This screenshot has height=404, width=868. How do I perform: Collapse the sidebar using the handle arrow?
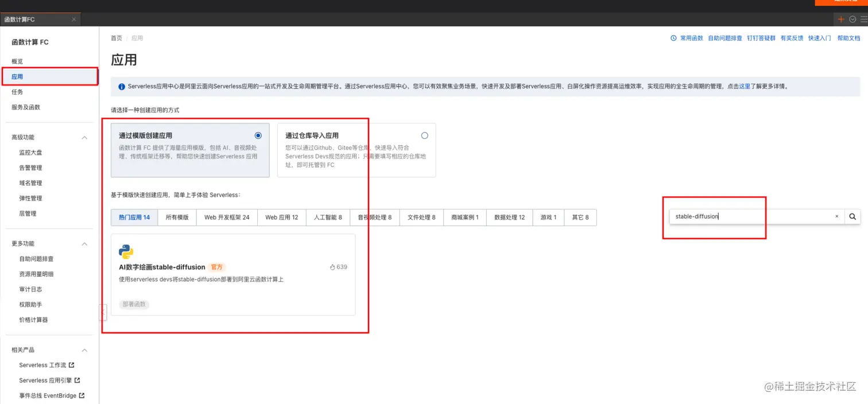(103, 312)
